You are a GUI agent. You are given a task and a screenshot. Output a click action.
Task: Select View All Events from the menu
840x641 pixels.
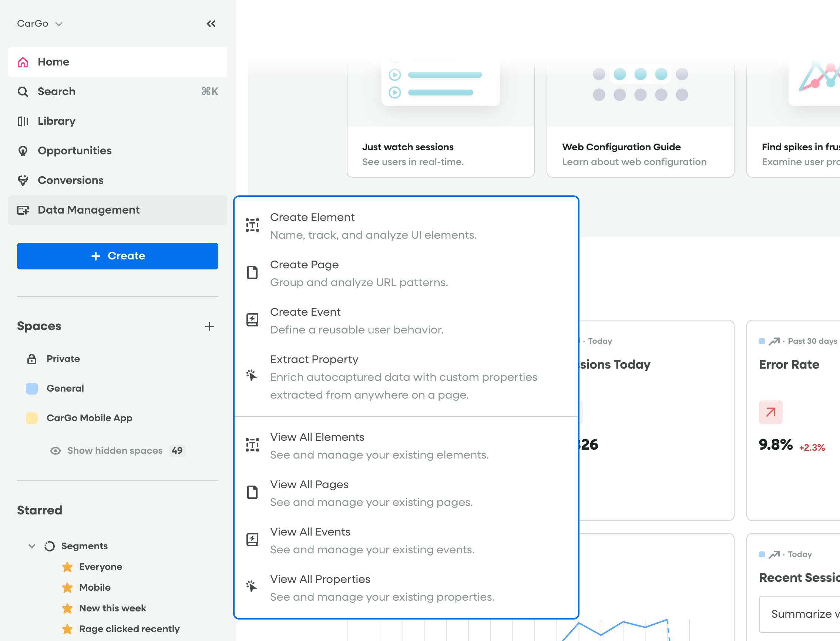310,531
